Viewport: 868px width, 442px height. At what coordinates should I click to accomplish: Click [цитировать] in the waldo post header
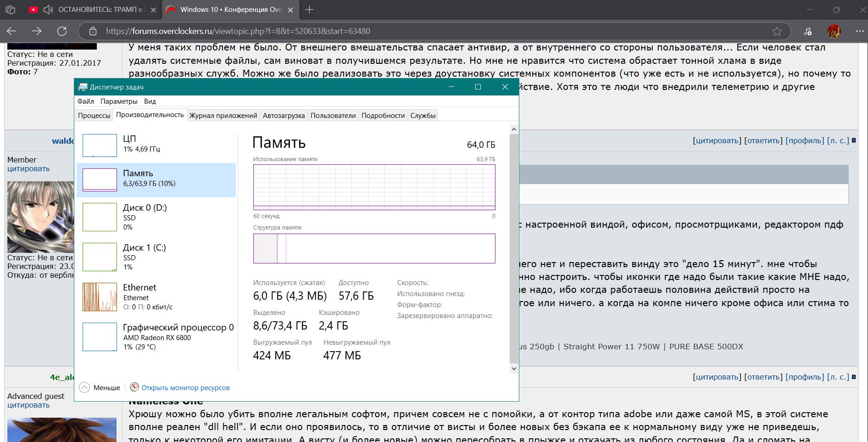717,140
